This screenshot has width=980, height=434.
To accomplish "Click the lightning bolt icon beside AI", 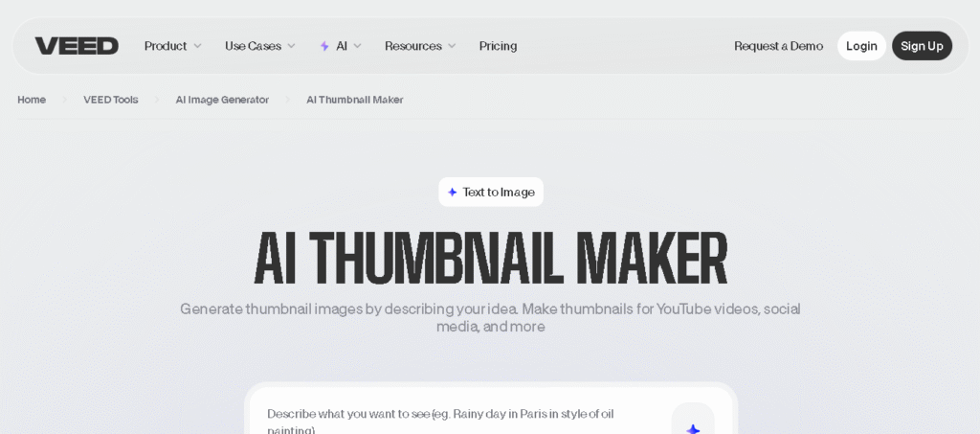I will (x=324, y=46).
